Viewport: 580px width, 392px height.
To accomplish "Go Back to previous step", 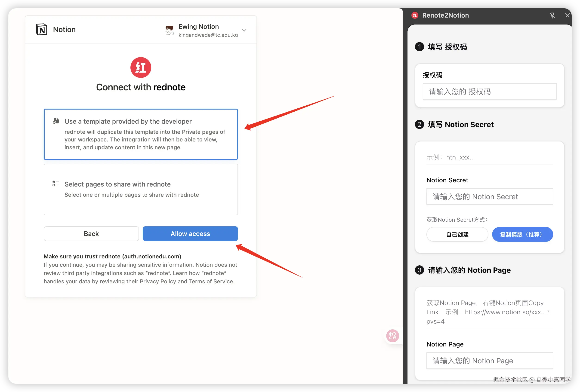I will point(91,234).
